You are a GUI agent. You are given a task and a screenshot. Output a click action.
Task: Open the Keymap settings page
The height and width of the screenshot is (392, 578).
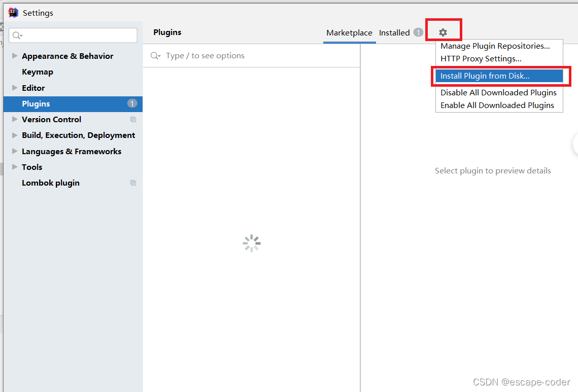tap(37, 72)
